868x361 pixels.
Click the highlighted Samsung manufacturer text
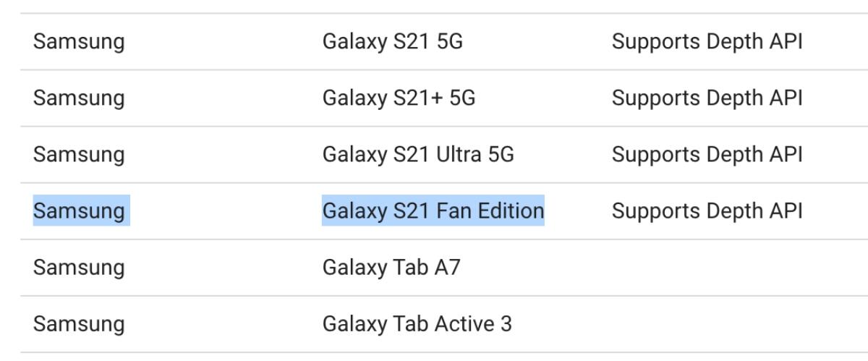pyautogui.click(x=79, y=211)
